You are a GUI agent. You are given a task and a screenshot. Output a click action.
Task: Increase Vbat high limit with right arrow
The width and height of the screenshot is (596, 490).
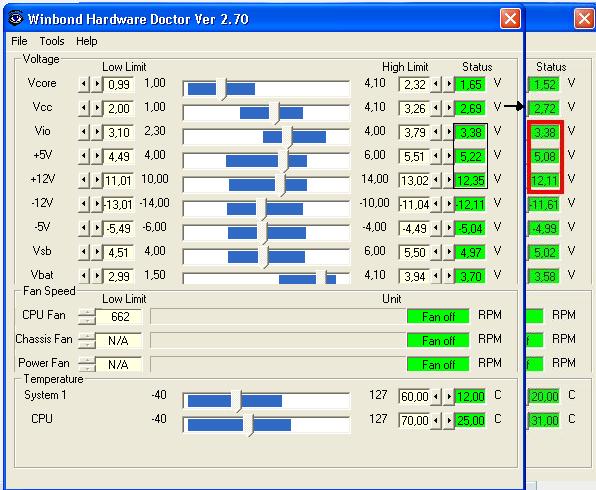(449, 276)
